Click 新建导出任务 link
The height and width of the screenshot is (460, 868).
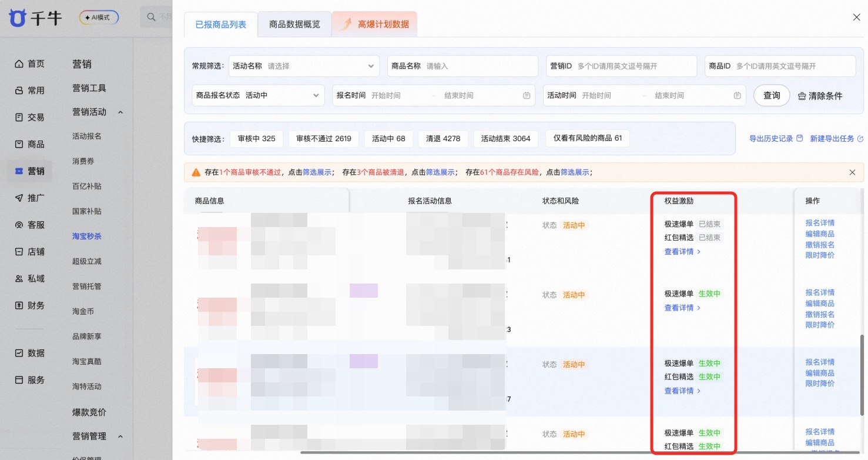[836, 139]
